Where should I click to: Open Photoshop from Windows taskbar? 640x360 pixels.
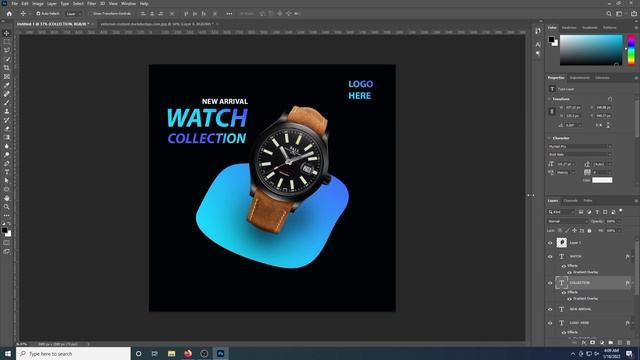click(220, 353)
